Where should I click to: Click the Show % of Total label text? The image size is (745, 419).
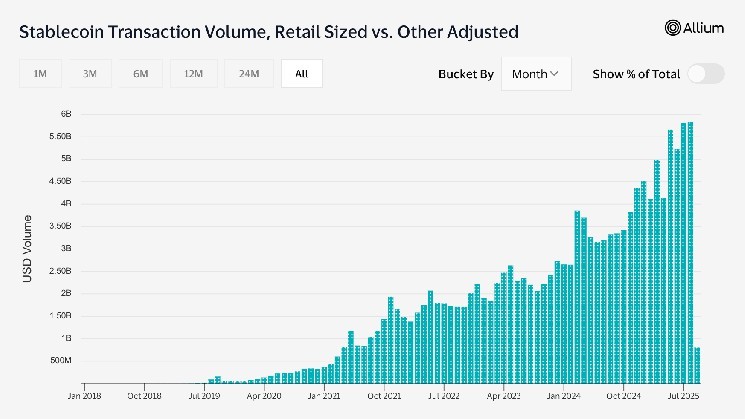[635, 74]
